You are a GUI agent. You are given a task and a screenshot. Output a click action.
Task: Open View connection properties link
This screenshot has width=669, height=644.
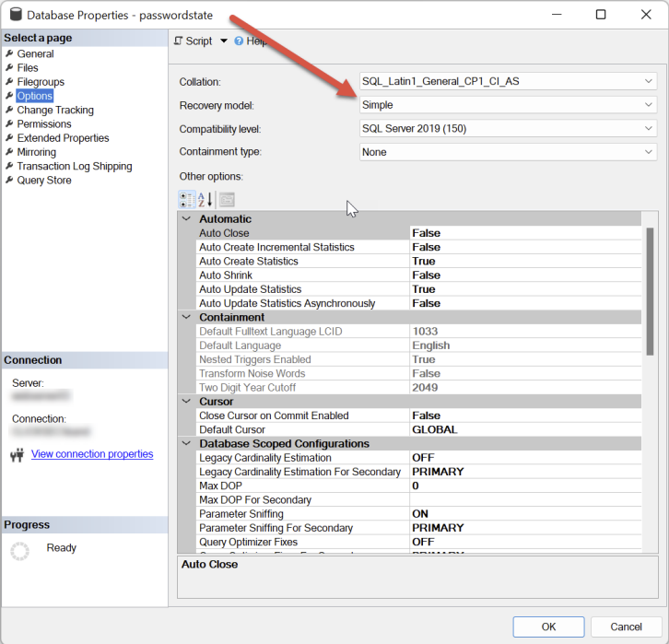tap(92, 454)
